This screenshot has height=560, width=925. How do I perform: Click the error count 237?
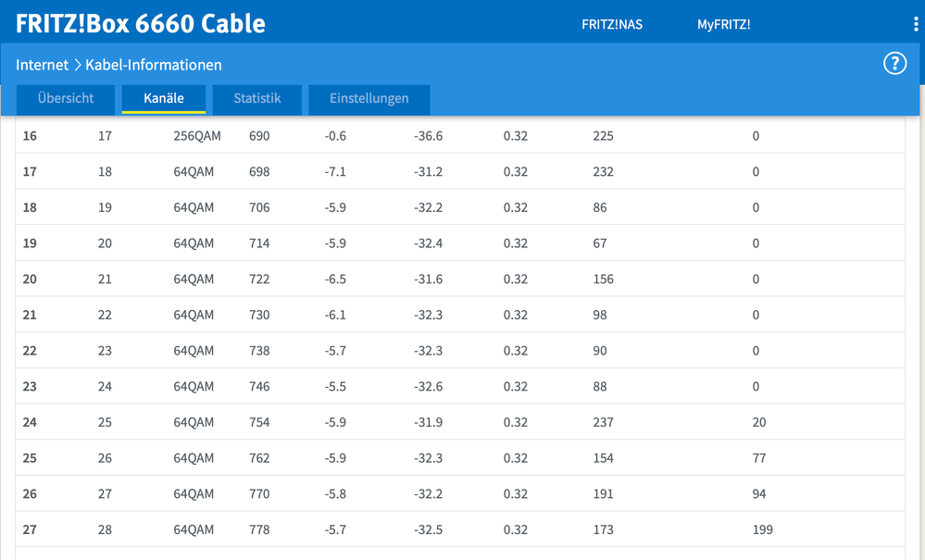coord(603,423)
